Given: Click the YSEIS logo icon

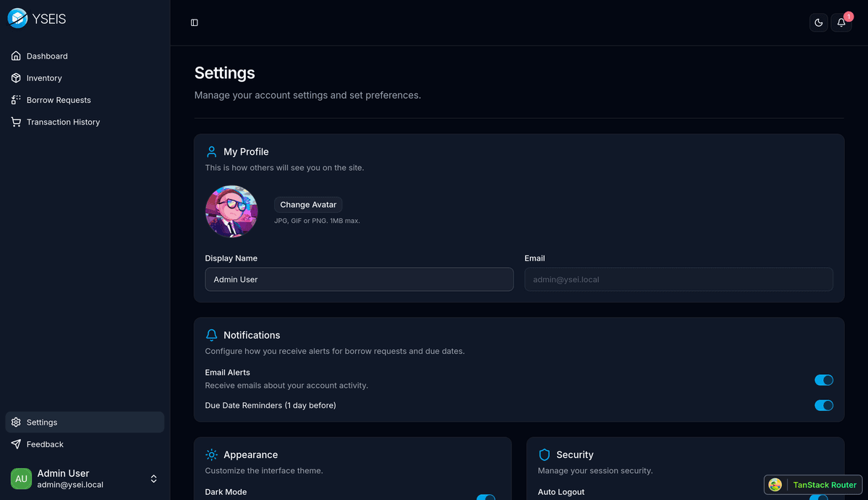Looking at the screenshot, I should (x=17, y=19).
